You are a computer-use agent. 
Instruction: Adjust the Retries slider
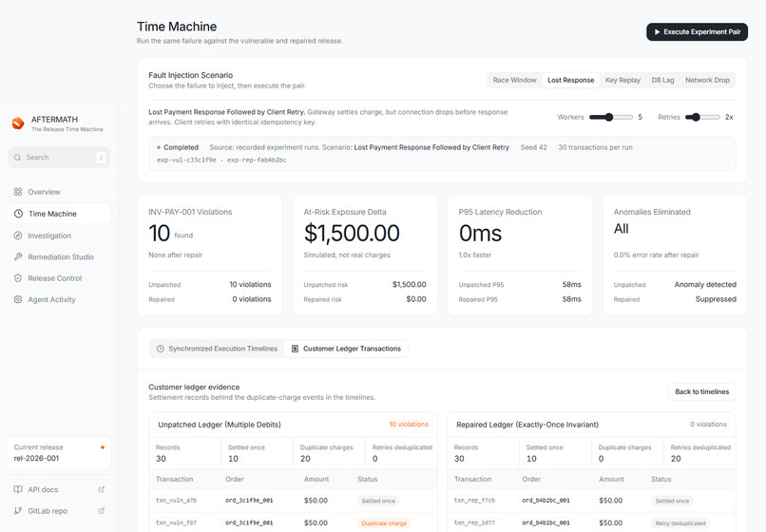702,117
